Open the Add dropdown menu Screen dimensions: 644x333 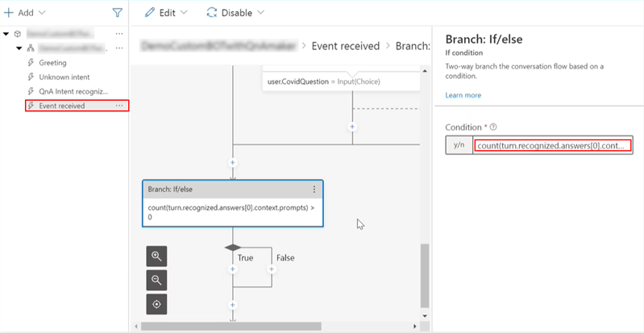25,13
